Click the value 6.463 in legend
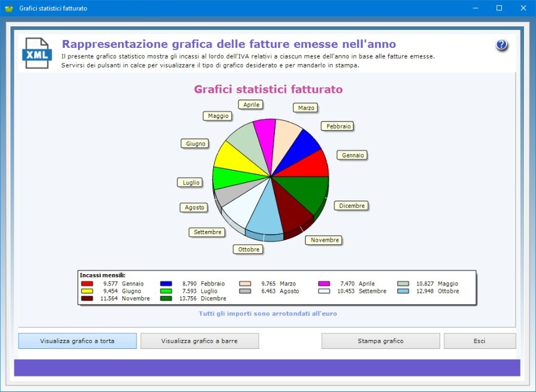 pos(268,291)
